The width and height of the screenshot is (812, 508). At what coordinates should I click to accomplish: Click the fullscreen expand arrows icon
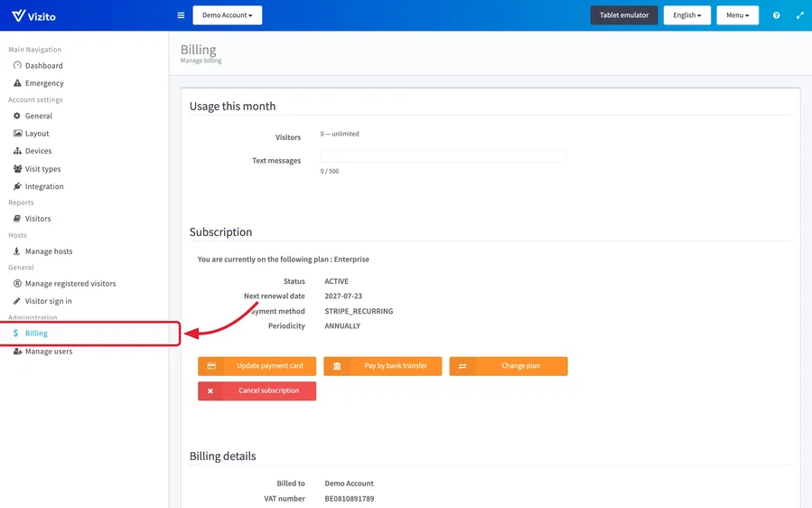pos(799,15)
